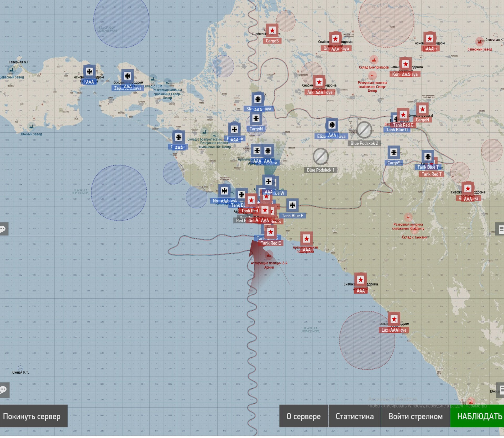Open the Статистика tab
504x438 pixels.
354,416
